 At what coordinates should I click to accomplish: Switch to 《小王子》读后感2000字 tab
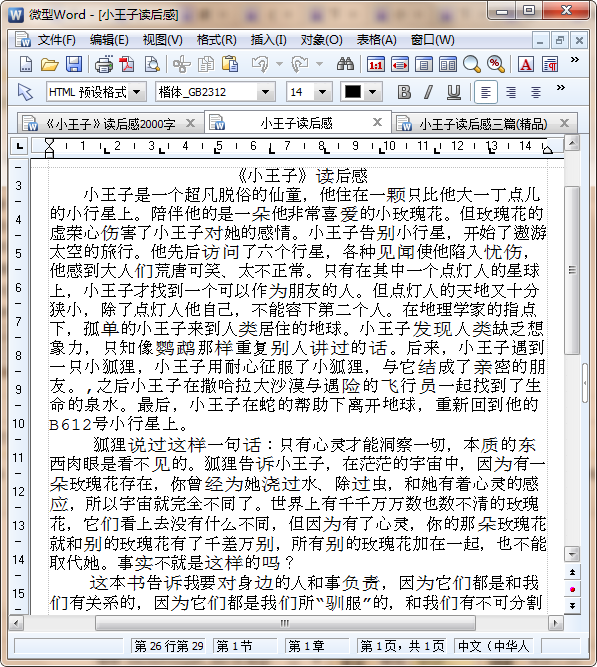(x=110, y=124)
